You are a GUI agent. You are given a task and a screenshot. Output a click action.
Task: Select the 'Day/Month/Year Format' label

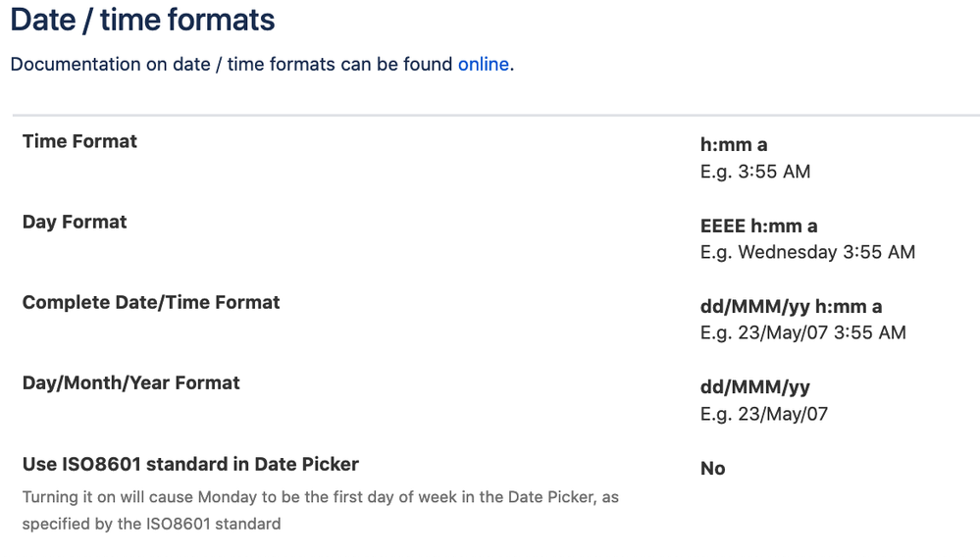pos(131,382)
